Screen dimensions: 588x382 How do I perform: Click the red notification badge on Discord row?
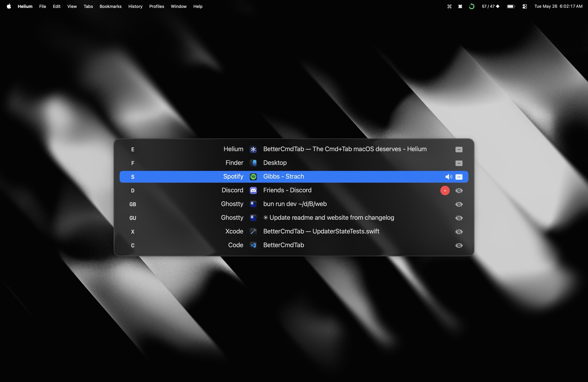point(445,191)
